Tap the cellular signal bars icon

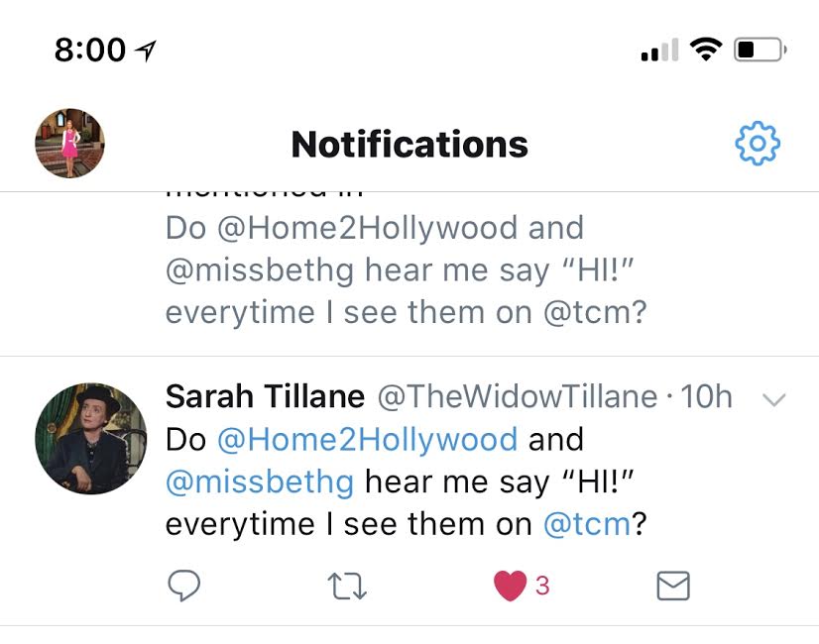pyautogui.click(x=659, y=50)
